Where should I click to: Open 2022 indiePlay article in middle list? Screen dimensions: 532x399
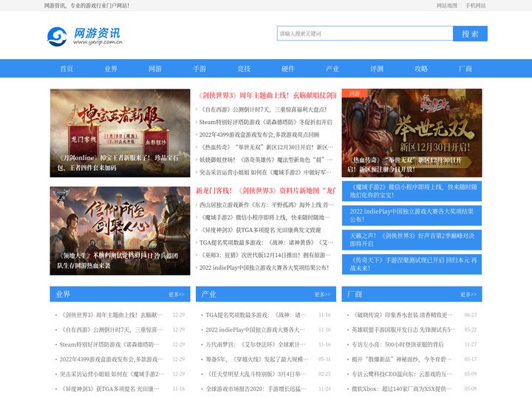pos(264,267)
